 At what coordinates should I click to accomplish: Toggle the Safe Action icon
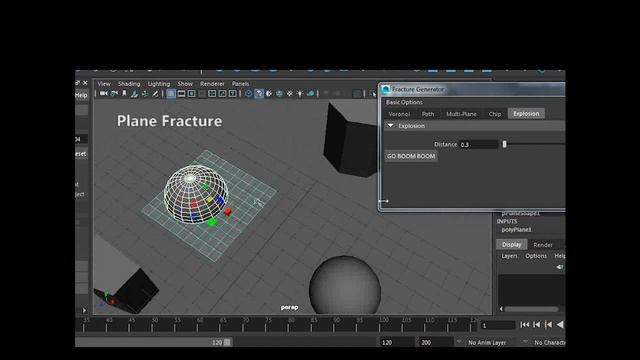coord(222,94)
